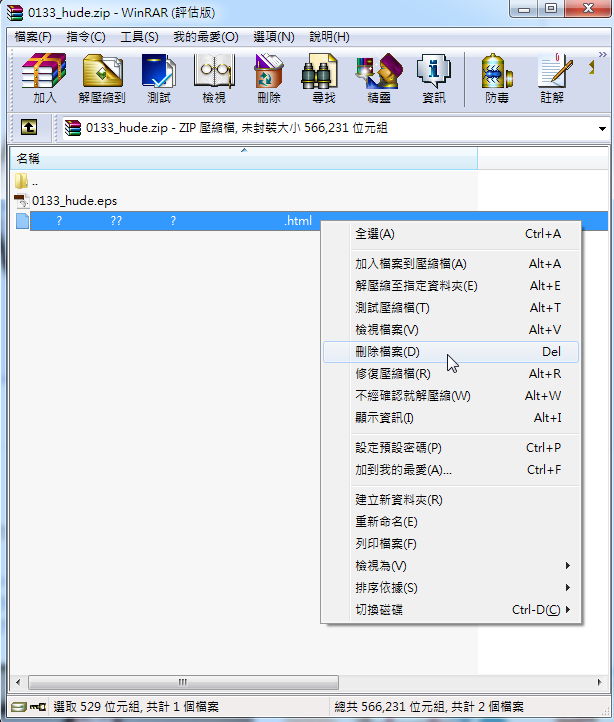Close the WinRAR window

[588, 9]
